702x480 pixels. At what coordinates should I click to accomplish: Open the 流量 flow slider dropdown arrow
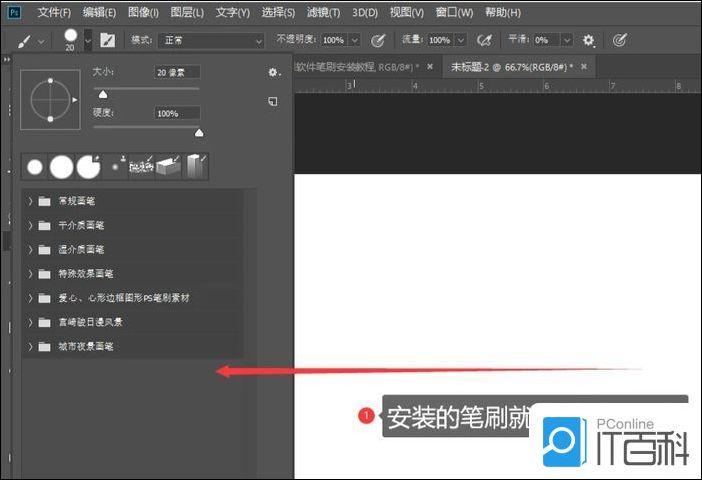click(461, 40)
